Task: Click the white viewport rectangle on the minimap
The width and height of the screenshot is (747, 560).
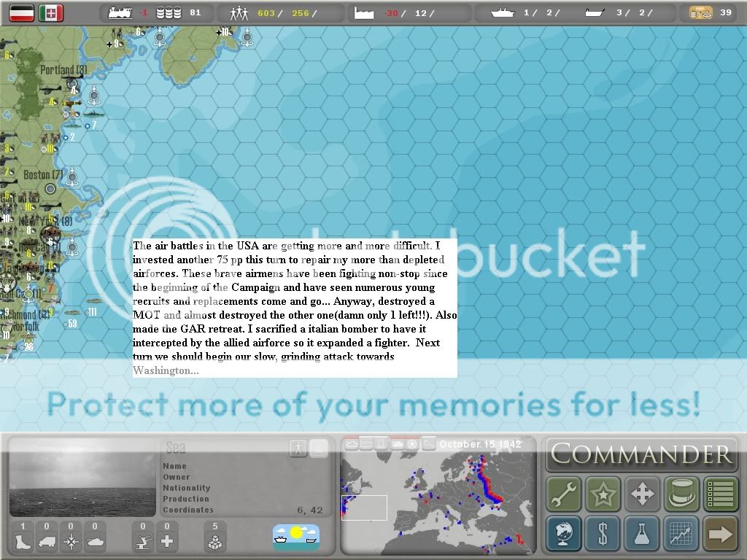Action: 365,507
